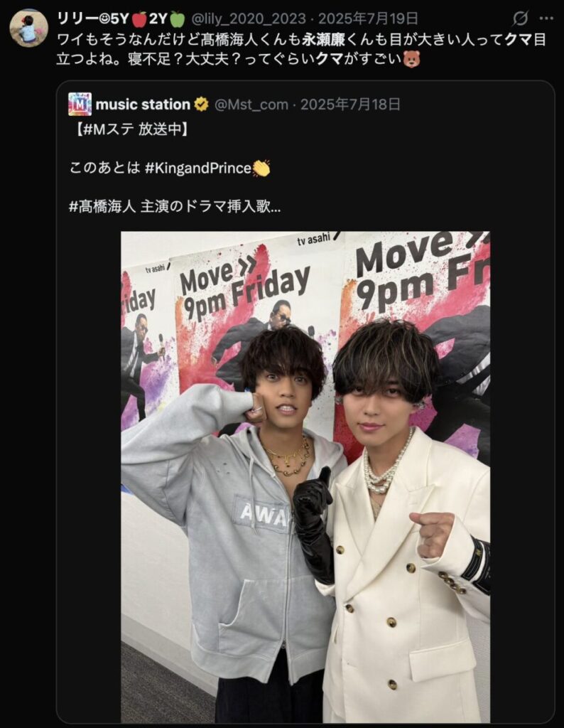The width and height of the screenshot is (564, 728).
Task: Click the music station display name
Action: point(143,105)
